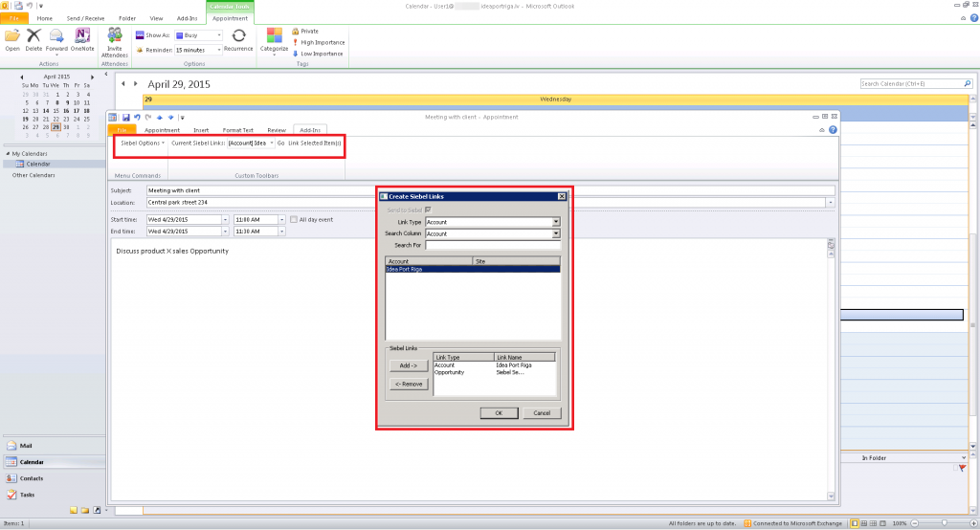Select Idea Port Riga in account list
980x530 pixels.
(473, 270)
